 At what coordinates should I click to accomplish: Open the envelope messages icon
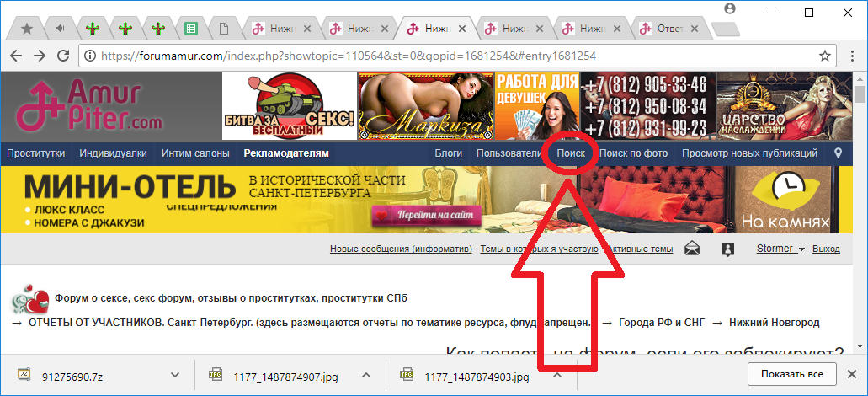692,249
